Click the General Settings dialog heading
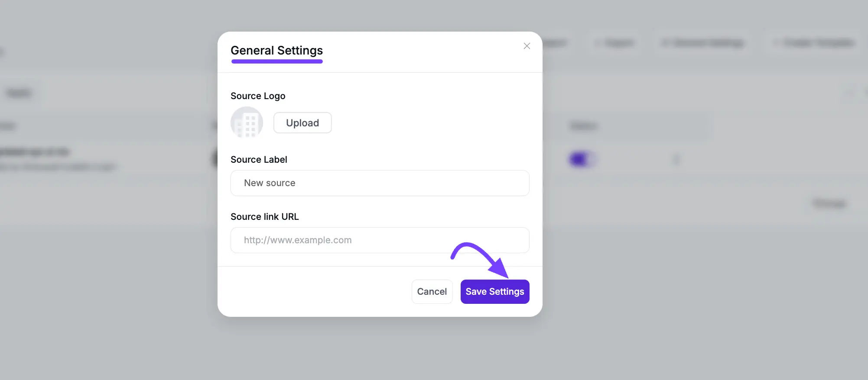868x380 pixels. [276, 51]
